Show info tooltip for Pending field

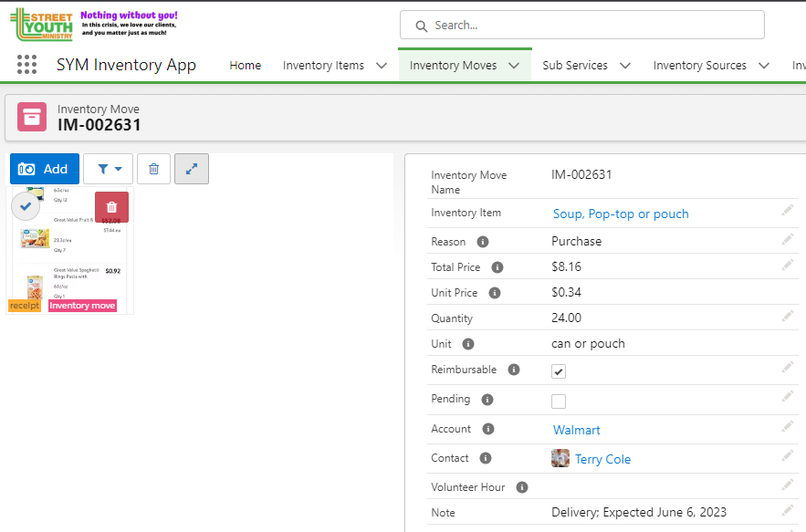(x=487, y=400)
